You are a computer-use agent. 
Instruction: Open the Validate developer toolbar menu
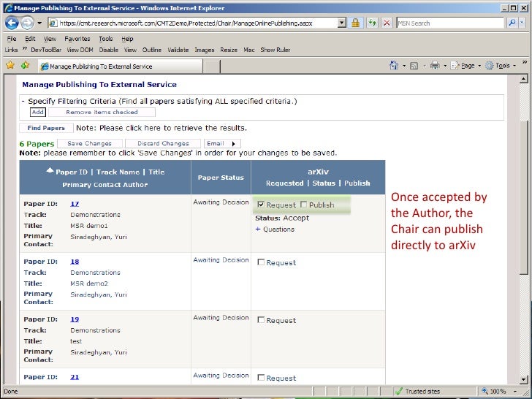coord(178,50)
